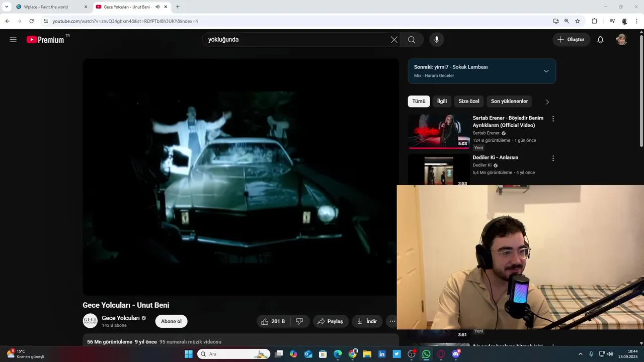Image resolution: width=644 pixels, height=362 pixels.
Task: Select the Tümü filter chip
Action: click(x=419, y=101)
